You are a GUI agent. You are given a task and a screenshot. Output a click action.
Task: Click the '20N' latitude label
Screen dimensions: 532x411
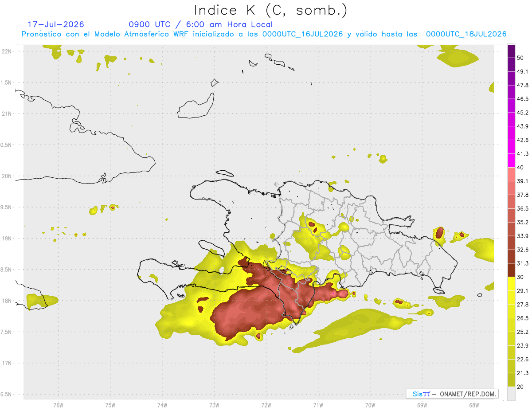point(7,176)
